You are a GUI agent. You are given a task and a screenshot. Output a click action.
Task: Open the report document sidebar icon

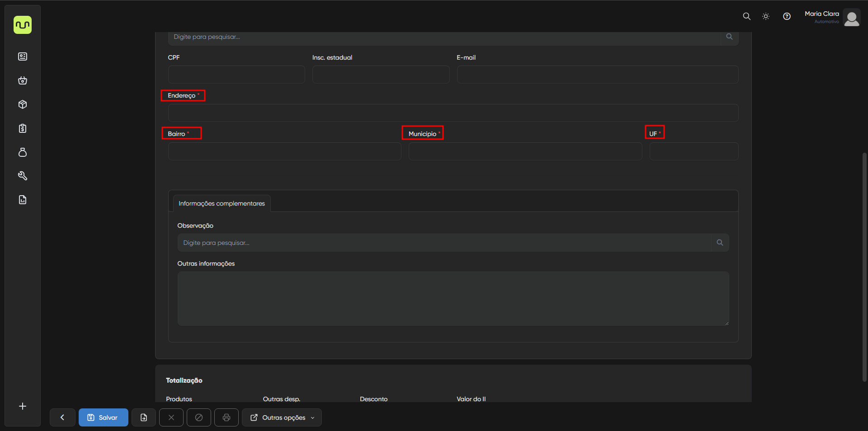[23, 200]
